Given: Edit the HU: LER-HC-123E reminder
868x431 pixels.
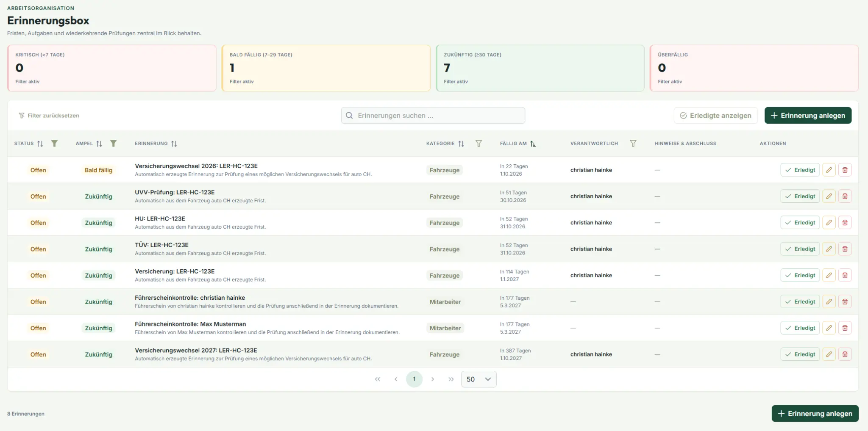Looking at the screenshot, I should [829, 222].
